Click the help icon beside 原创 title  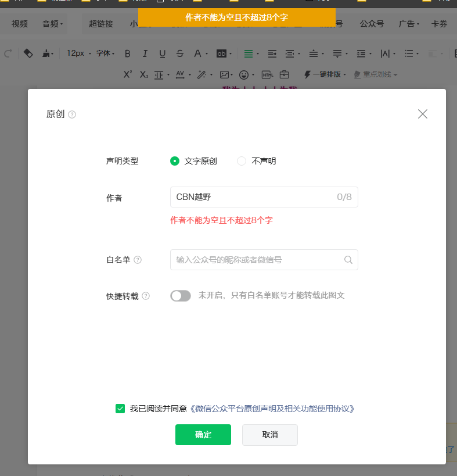coord(72,114)
